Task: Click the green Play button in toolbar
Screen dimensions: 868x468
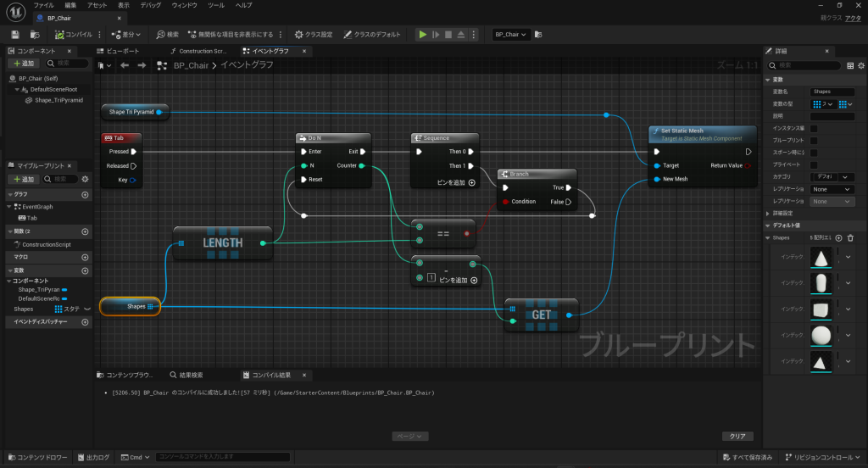Action: [x=423, y=35]
